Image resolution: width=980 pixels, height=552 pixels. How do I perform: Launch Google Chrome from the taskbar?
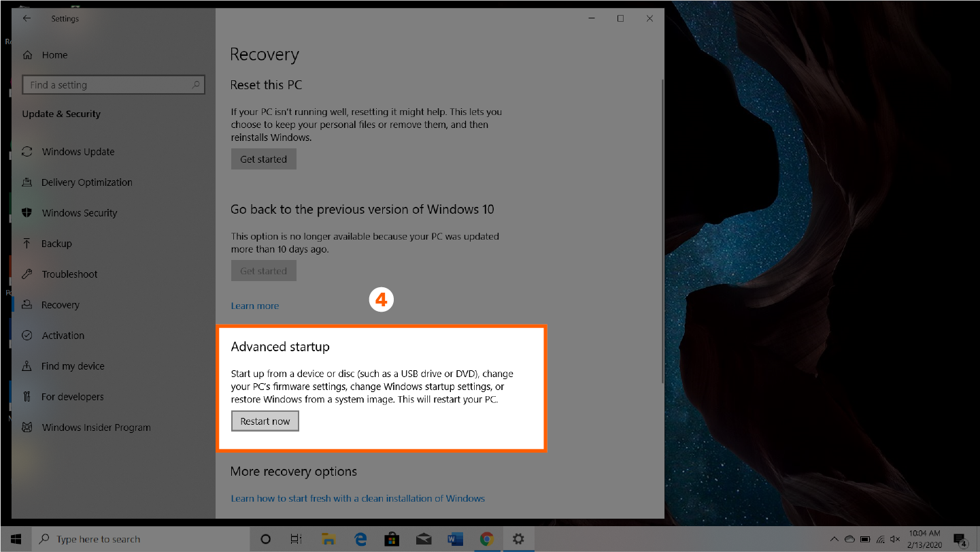(x=487, y=539)
